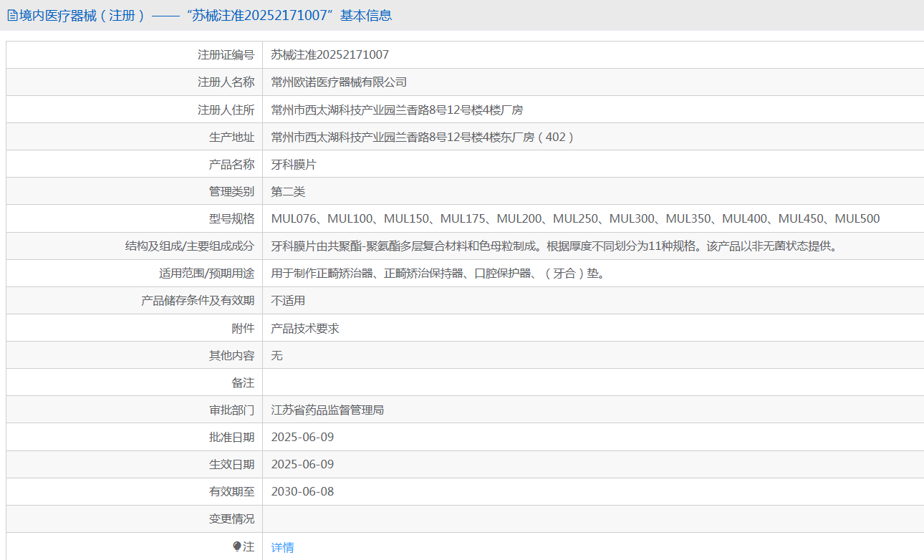Select production address ending in 东厂房（402）

pos(423,137)
